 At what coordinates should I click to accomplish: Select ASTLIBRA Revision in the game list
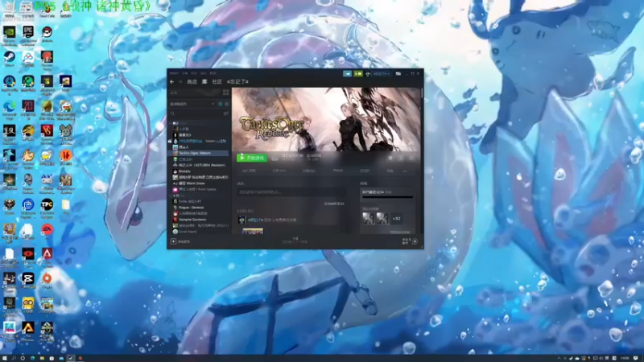pos(199,166)
